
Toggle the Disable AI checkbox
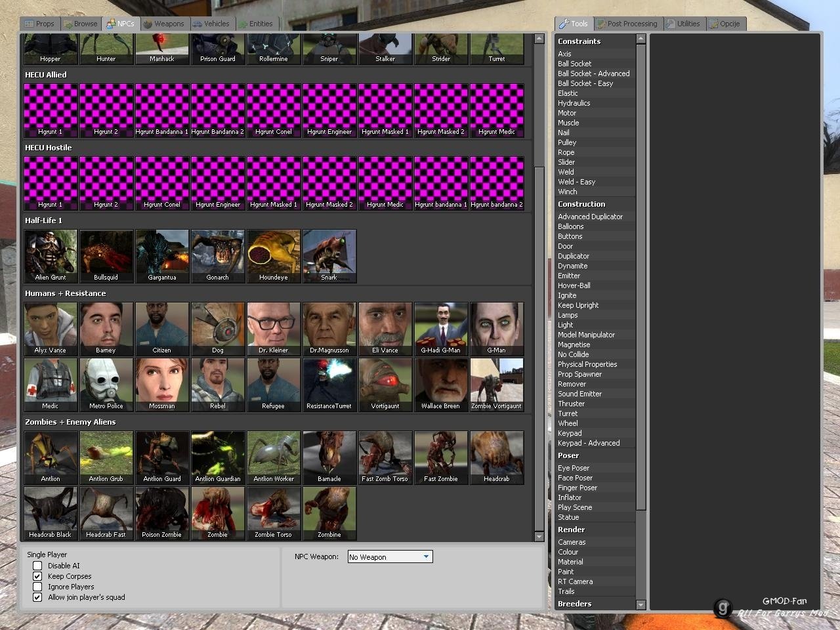37,566
